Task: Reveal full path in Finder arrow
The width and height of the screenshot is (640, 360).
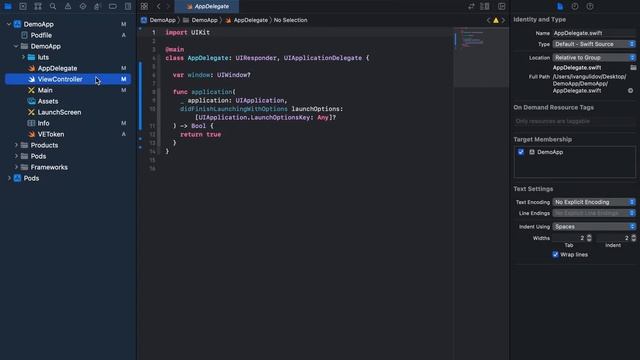Action: click(631, 91)
